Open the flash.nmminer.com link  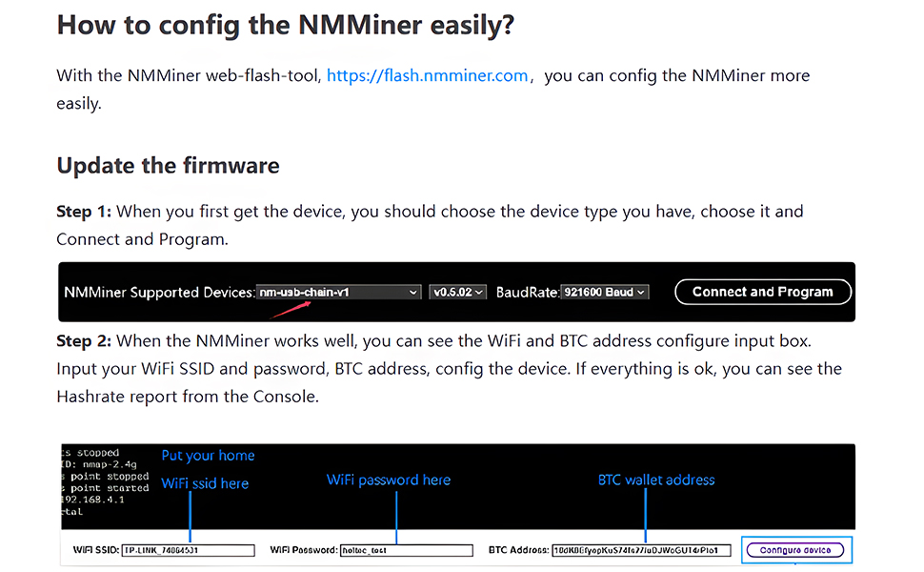point(428,75)
